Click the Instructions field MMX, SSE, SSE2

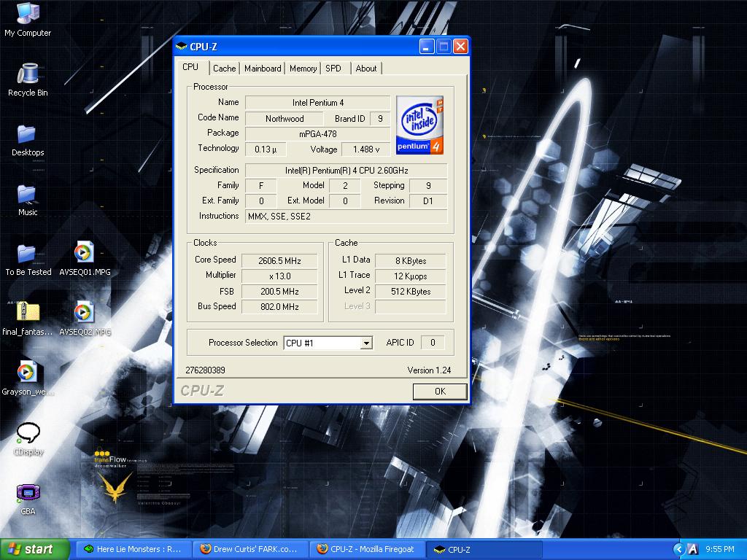click(347, 216)
